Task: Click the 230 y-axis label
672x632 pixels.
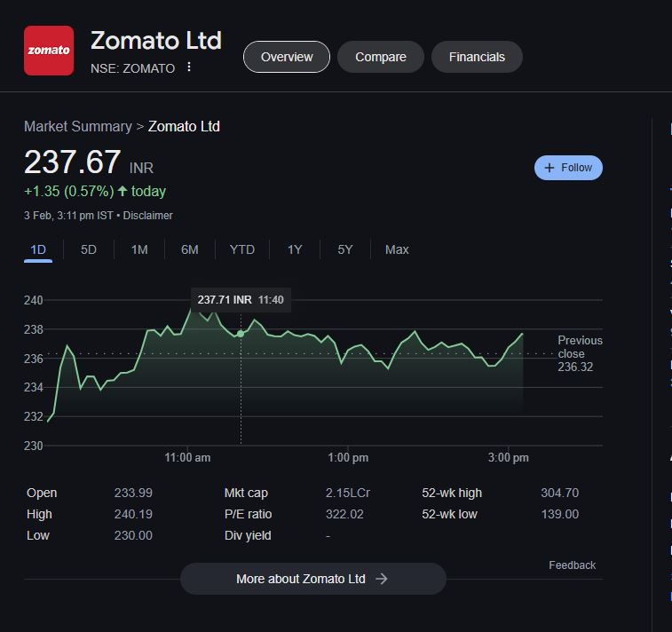Action: click(34, 446)
